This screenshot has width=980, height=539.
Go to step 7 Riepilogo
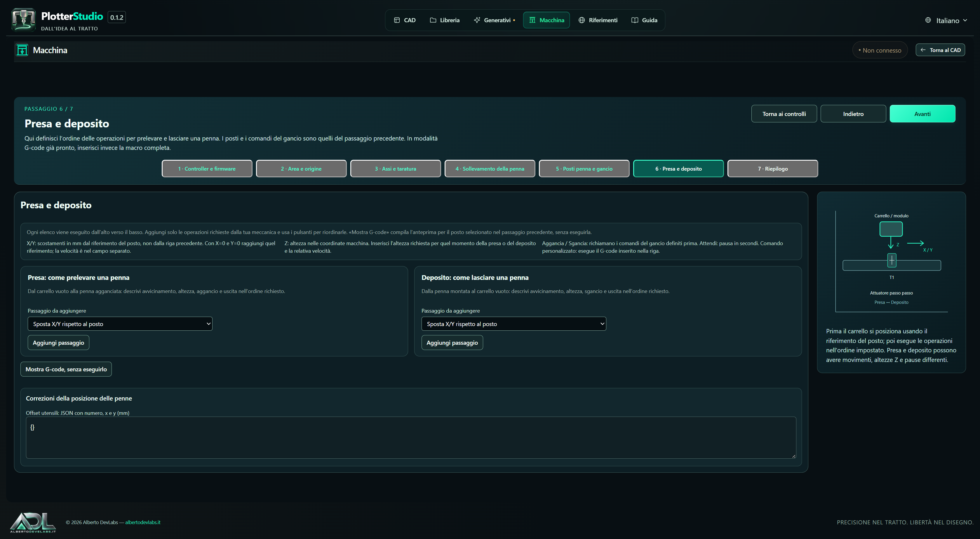(x=773, y=169)
